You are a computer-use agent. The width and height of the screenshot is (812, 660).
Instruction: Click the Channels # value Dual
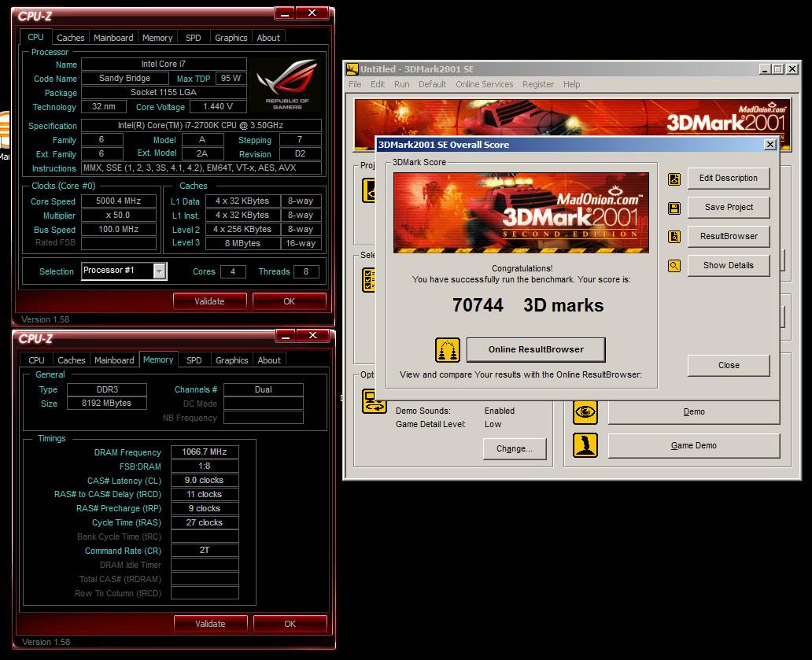263,390
